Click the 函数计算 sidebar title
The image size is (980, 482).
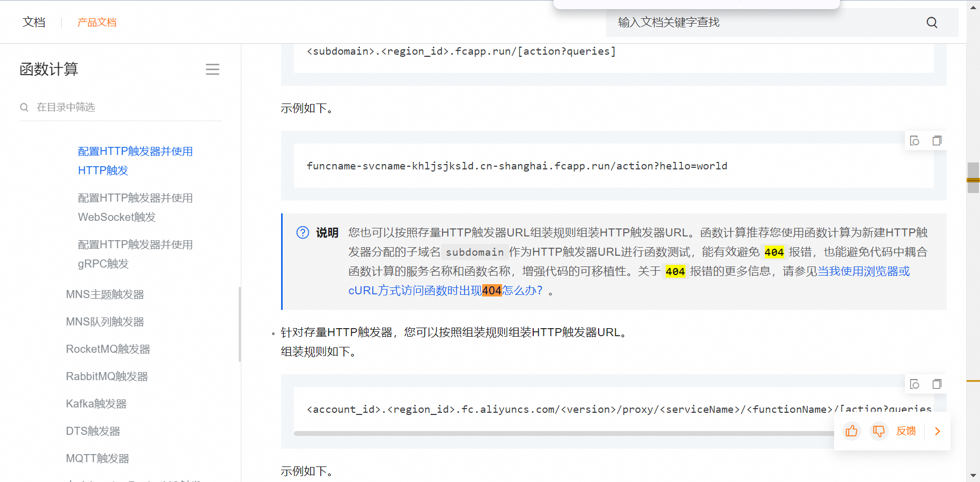coord(49,69)
